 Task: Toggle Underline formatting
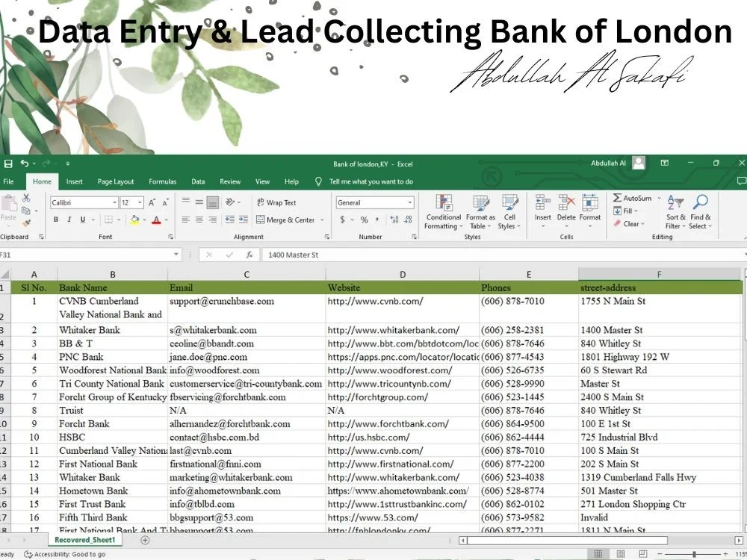(82, 220)
